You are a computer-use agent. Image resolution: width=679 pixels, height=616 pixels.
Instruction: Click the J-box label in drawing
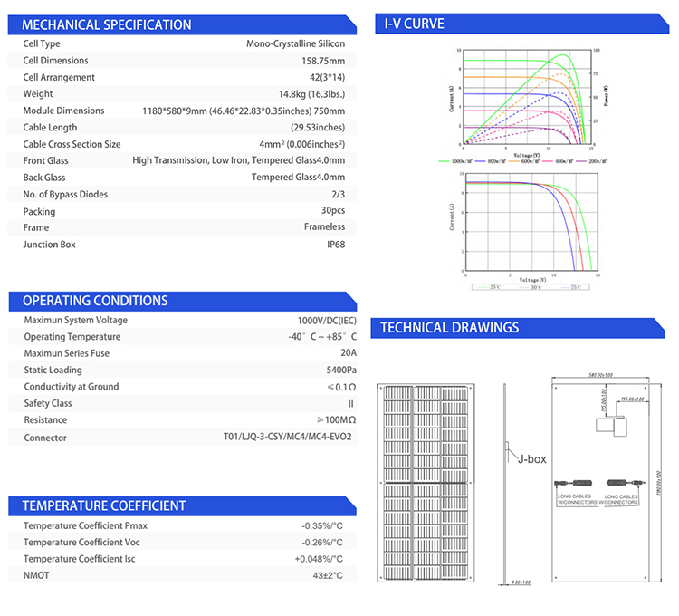[531, 459]
